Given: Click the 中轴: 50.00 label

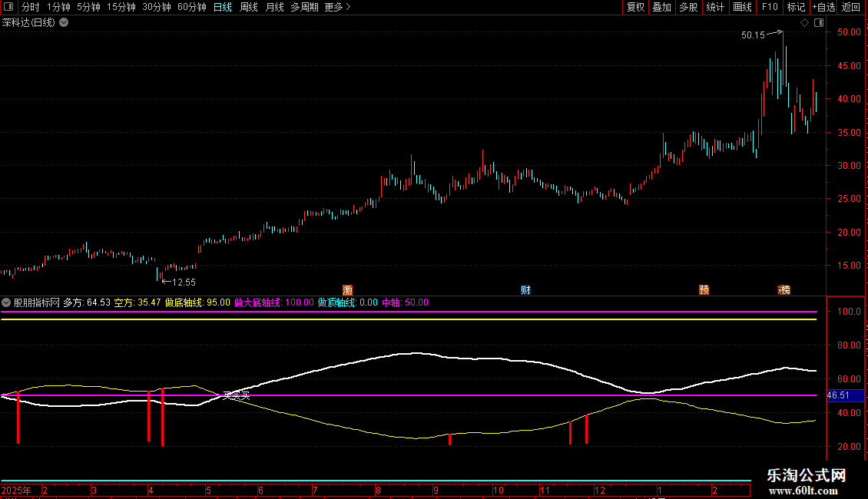Looking at the screenshot, I should pyautogui.click(x=406, y=302).
